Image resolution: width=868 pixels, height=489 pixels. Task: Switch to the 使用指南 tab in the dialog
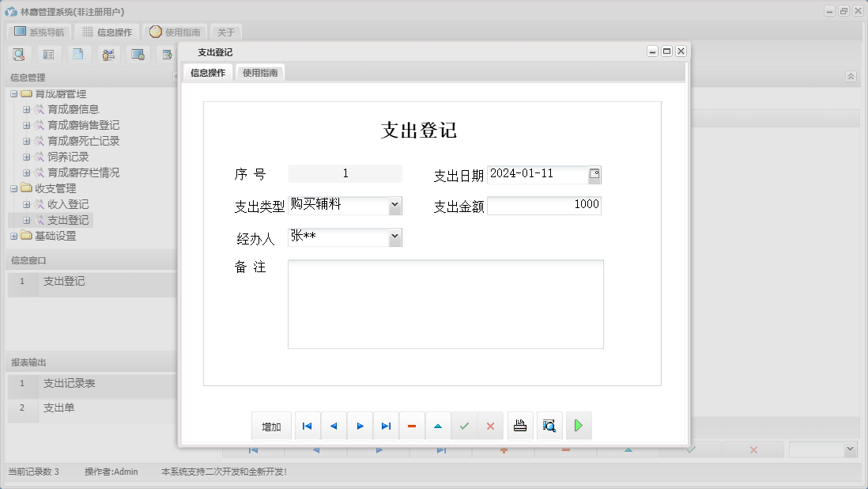[261, 70]
